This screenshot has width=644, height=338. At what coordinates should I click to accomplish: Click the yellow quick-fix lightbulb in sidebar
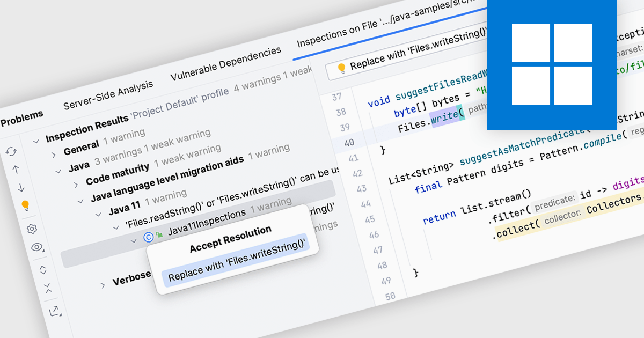pyautogui.click(x=26, y=205)
